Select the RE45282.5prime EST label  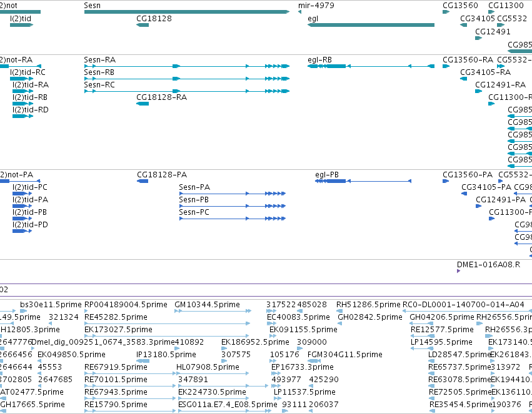[x=116, y=317]
